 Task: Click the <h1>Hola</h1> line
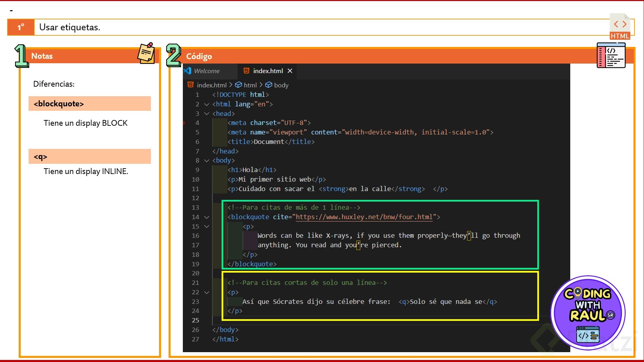(252, 170)
